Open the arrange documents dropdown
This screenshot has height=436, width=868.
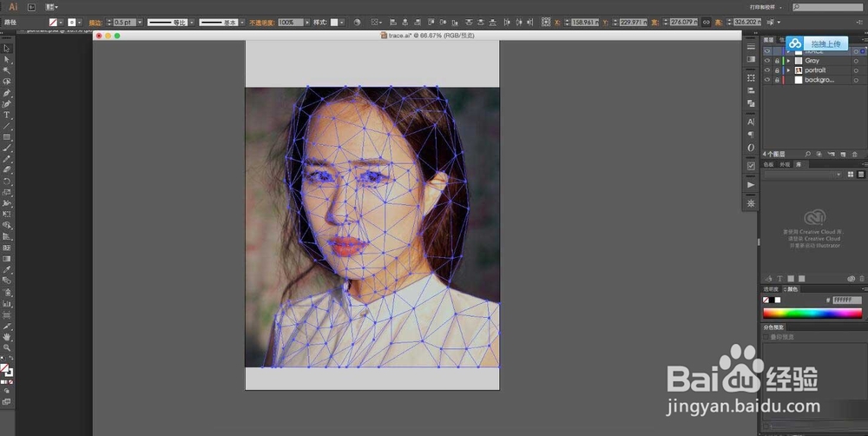(x=51, y=7)
